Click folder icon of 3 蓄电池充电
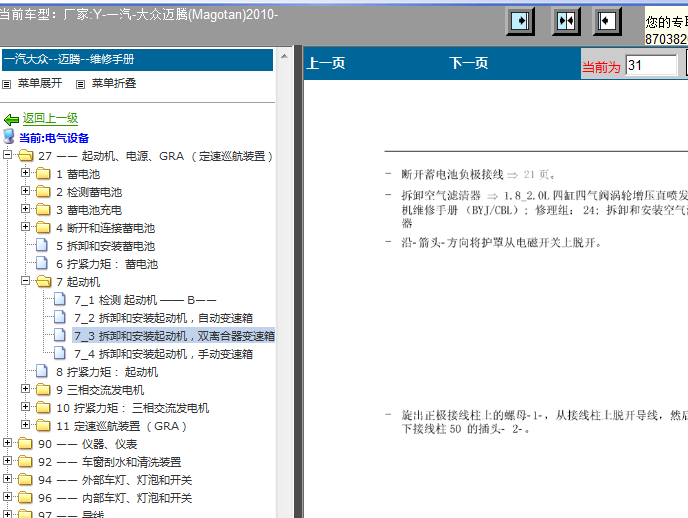The image size is (688, 518). click(x=43, y=210)
